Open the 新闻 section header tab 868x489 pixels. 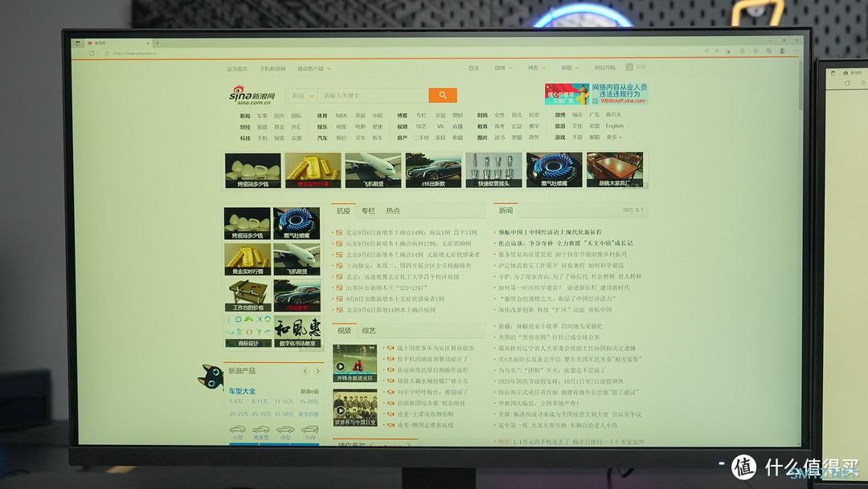click(x=506, y=210)
